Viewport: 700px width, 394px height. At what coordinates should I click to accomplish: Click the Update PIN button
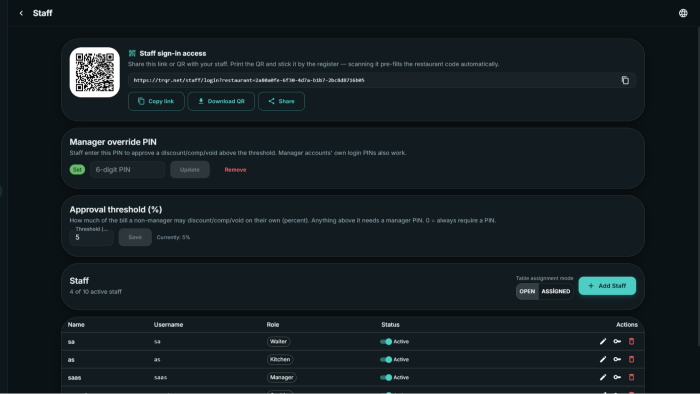(x=190, y=170)
